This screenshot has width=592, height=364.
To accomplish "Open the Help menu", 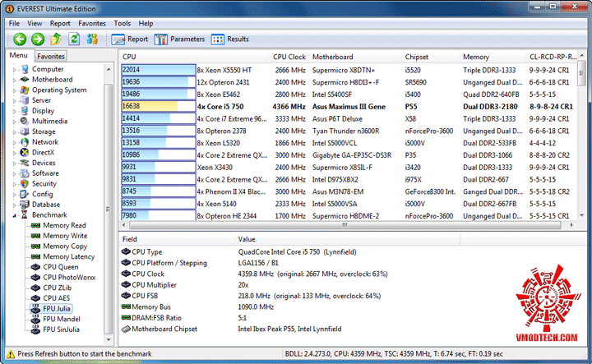I will pyautogui.click(x=146, y=23).
